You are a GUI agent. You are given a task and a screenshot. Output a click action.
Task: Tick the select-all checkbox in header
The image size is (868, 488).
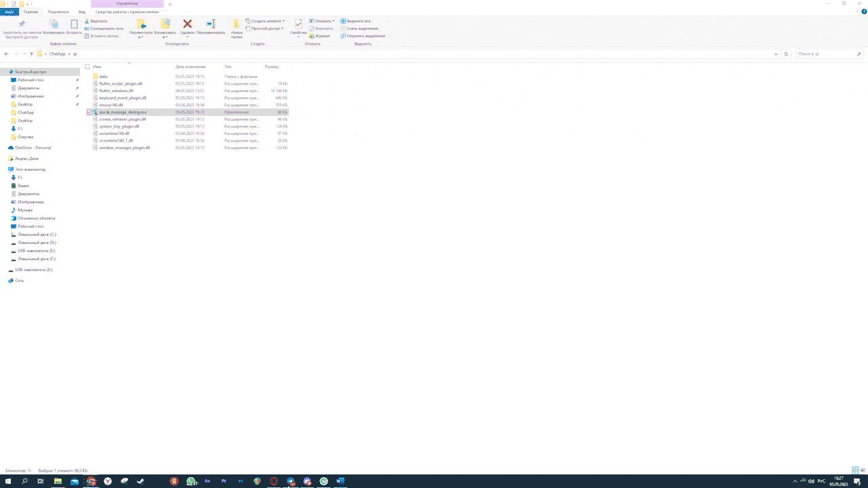pyautogui.click(x=87, y=66)
